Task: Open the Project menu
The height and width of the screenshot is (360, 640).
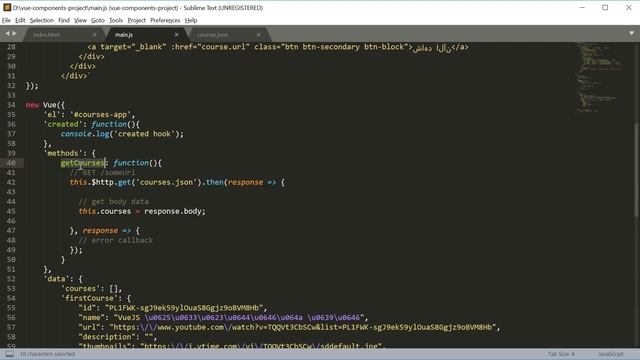Action: (x=136, y=20)
